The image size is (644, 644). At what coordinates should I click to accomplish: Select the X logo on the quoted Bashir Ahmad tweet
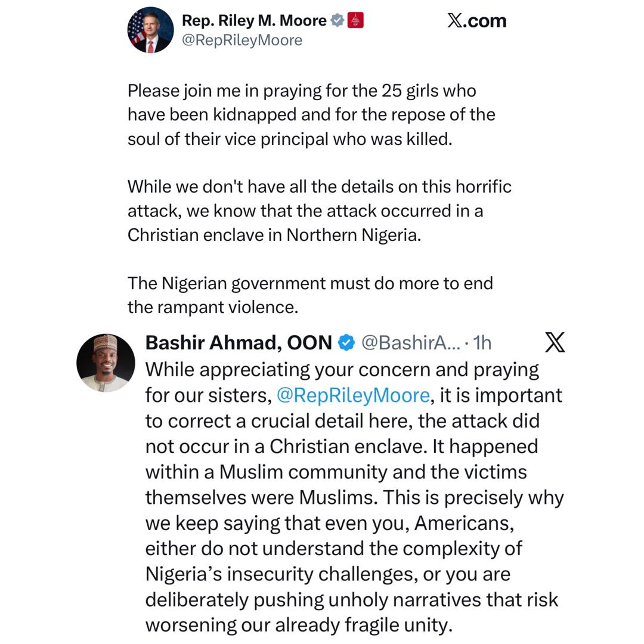pos(556,342)
